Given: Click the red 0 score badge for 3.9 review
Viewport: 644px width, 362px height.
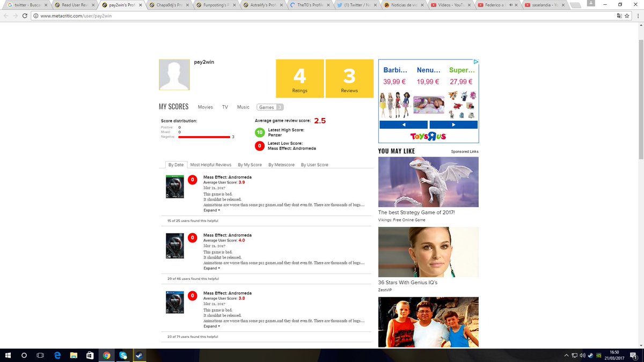Looking at the screenshot, I should pos(192,180).
